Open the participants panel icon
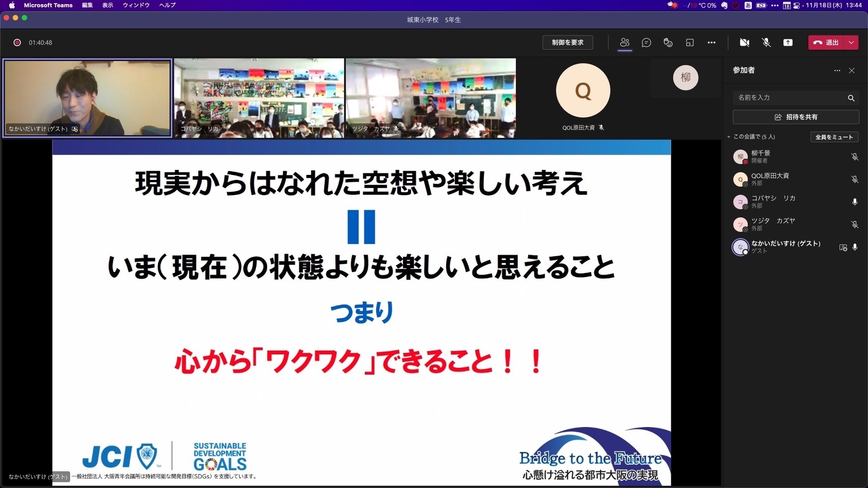 point(624,43)
